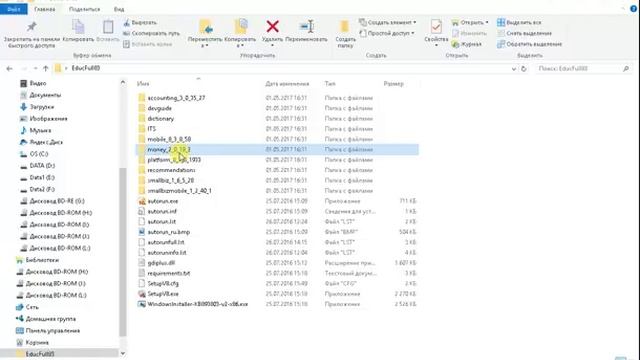Image resolution: width=640 pixels, height=360 pixels.
Task: Switch to the Главная ribbon tab
Action: coord(44,9)
